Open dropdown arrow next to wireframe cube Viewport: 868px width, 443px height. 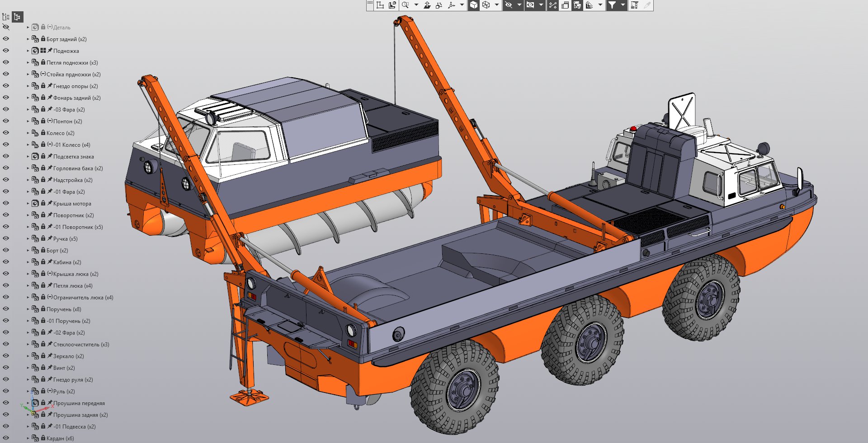(x=497, y=5)
